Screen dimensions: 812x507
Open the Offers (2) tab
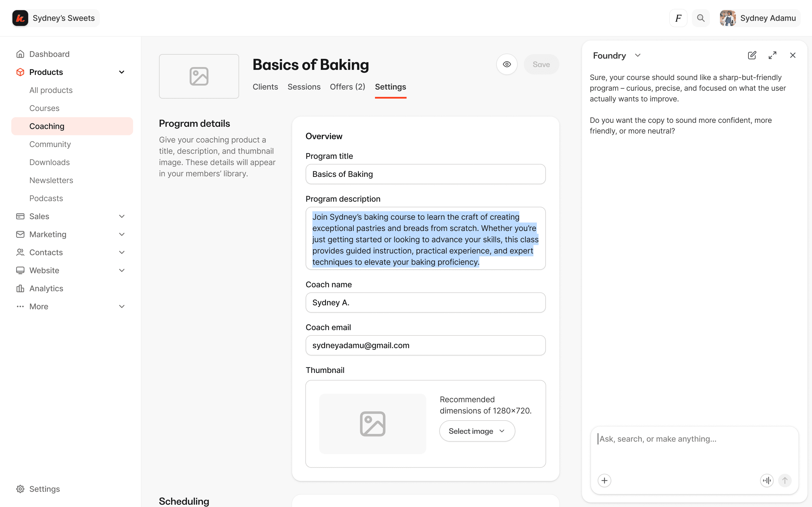pos(347,87)
